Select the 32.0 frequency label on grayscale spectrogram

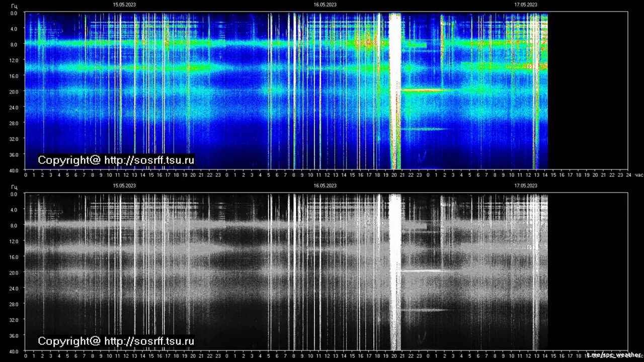coord(14,320)
